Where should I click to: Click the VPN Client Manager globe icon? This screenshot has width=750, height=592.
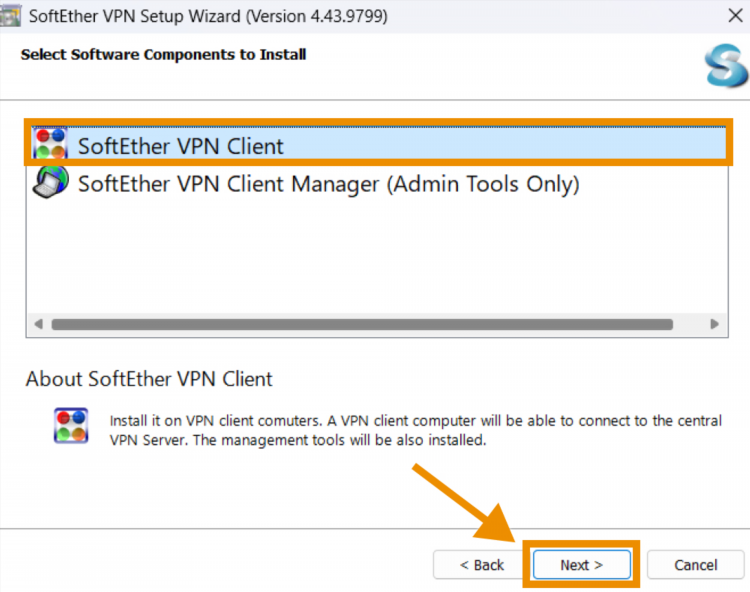pos(51,182)
